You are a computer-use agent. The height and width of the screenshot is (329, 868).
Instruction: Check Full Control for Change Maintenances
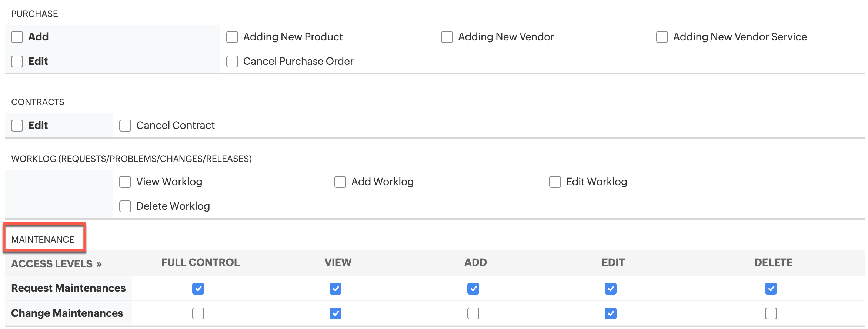(x=198, y=313)
